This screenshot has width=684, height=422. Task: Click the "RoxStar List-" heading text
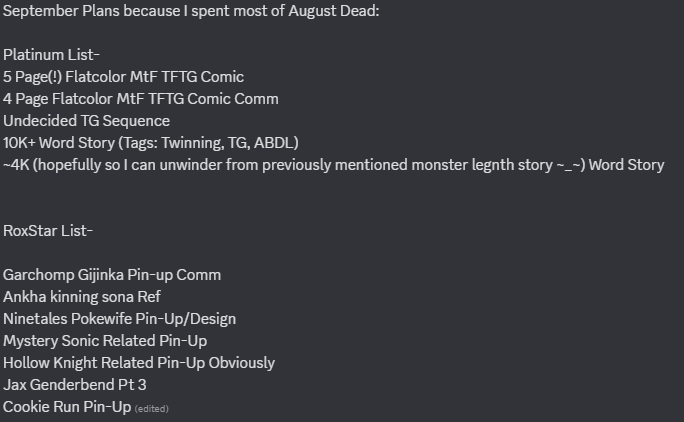(x=48, y=231)
